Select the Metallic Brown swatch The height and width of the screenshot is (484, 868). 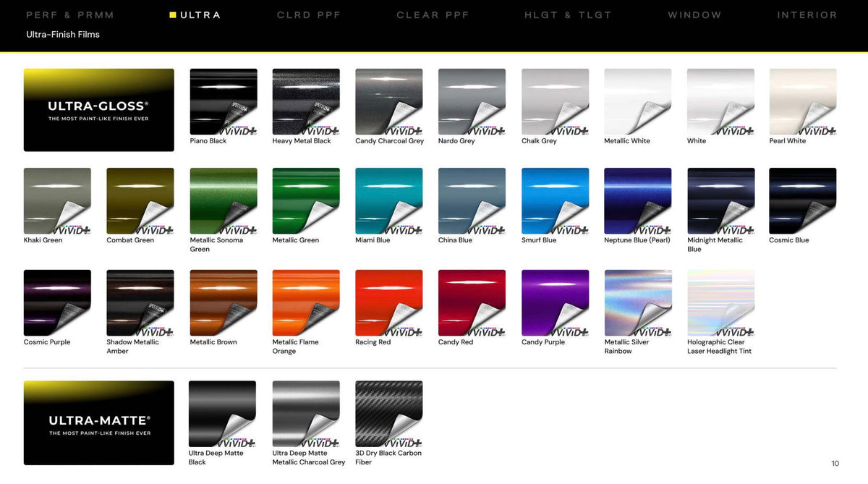[223, 303]
